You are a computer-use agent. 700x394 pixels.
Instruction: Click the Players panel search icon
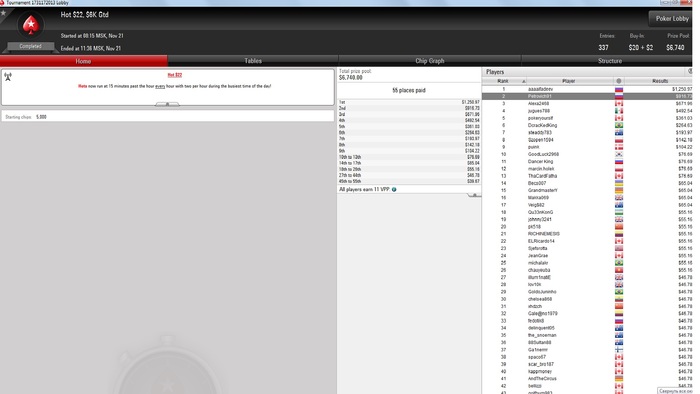[x=690, y=71]
